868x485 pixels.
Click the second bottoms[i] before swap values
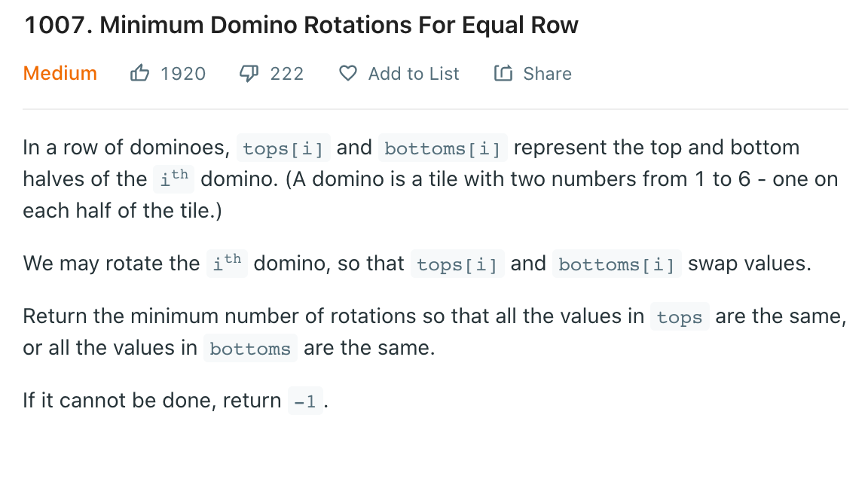(616, 264)
